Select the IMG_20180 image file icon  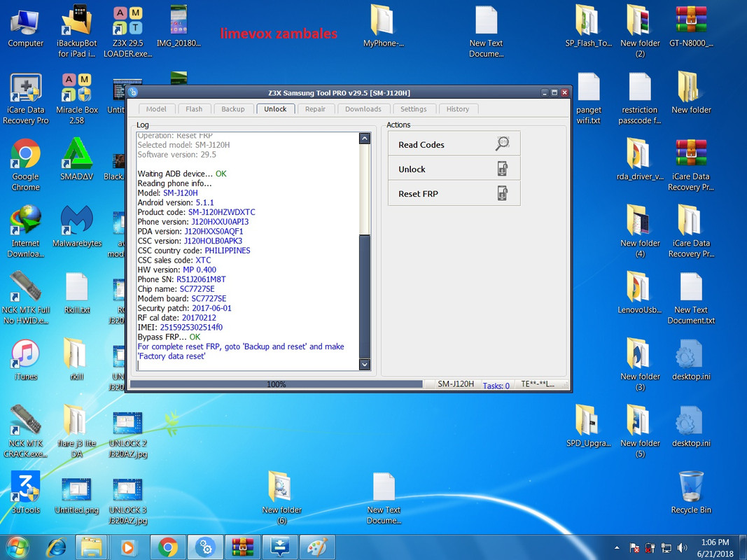[x=179, y=27]
